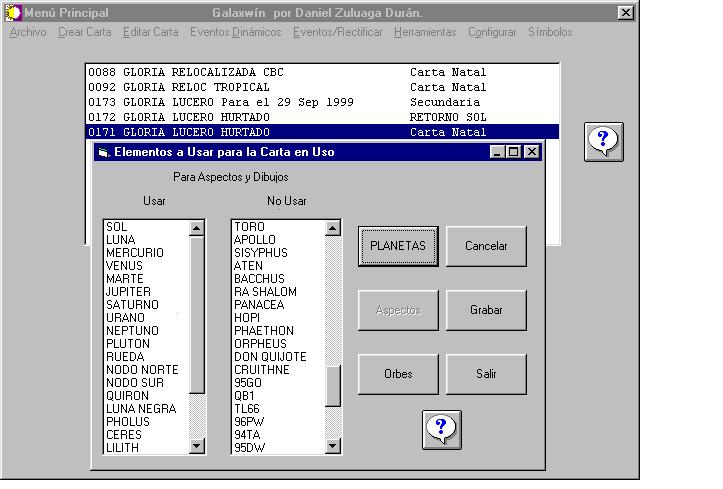Screen dimensions: 723x489
Task: Open the Herramientas menu
Action: click(424, 32)
